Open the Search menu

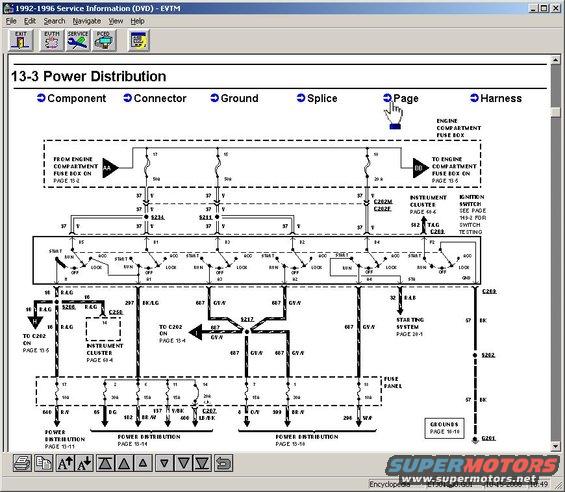(x=54, y=21)
